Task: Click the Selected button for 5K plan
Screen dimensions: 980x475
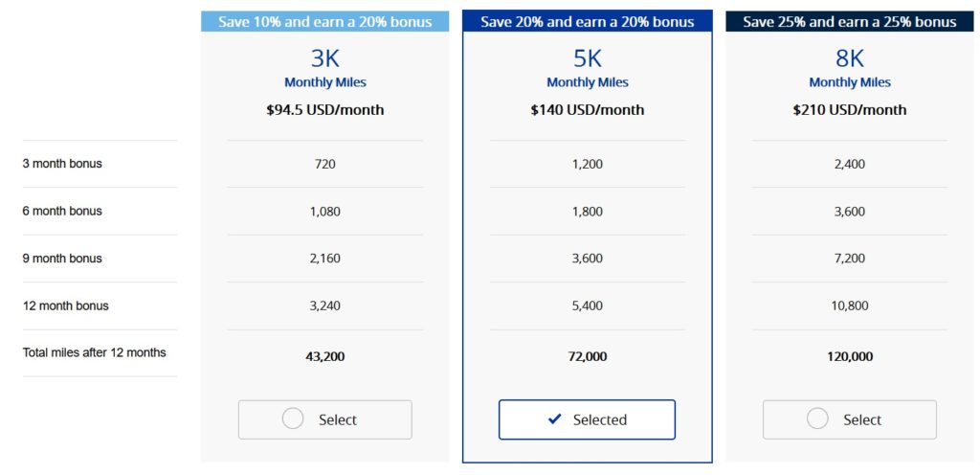Action: (587, 419)
